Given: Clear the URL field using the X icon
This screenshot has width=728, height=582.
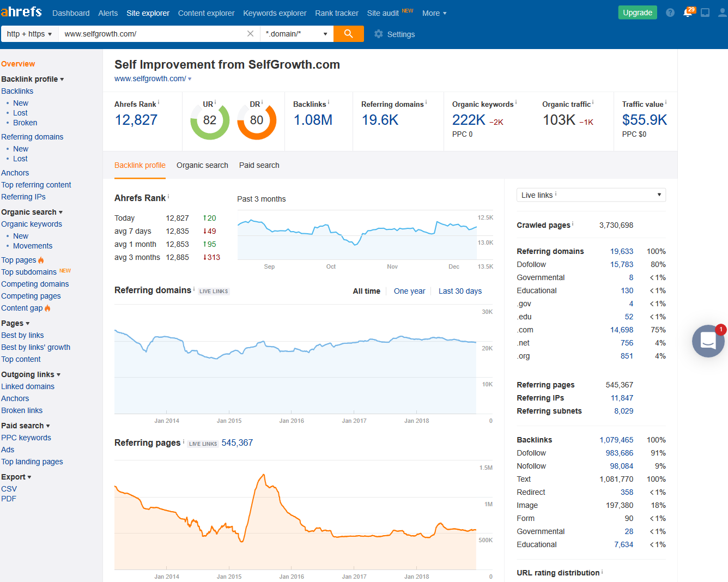Looking at the screenshot, I should tap(250, 33).
